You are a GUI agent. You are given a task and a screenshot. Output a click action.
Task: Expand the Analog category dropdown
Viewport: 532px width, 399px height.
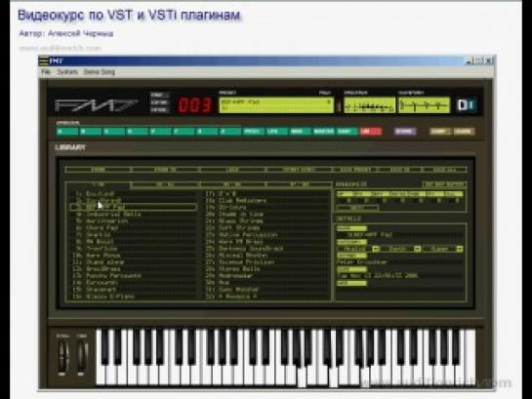click(x=375, y=249)
